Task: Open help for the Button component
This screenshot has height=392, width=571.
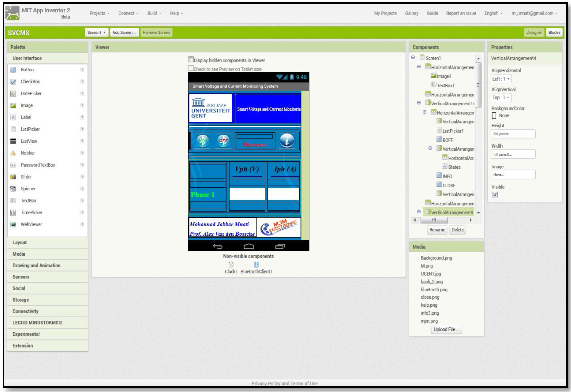Action: click(82, 70)
